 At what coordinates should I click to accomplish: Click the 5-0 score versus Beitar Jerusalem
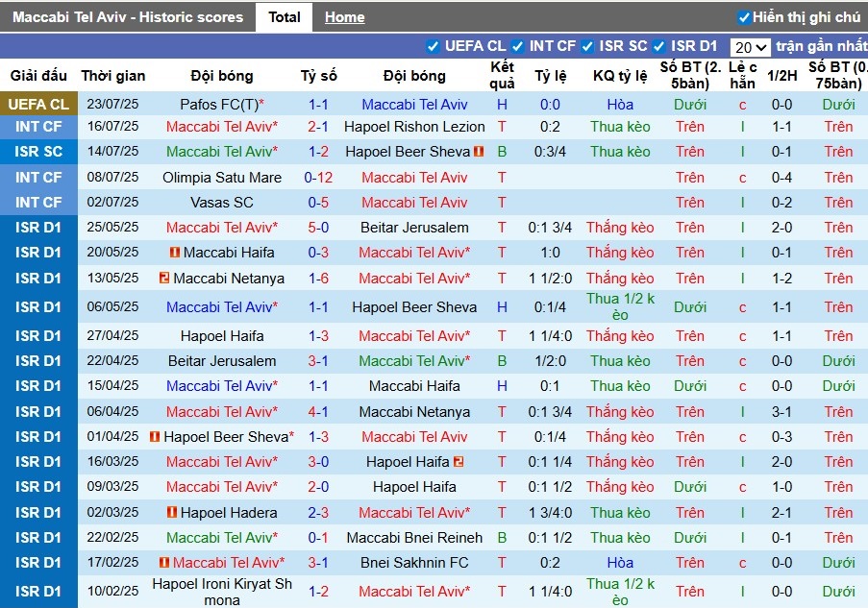click(x=318, y=228)
